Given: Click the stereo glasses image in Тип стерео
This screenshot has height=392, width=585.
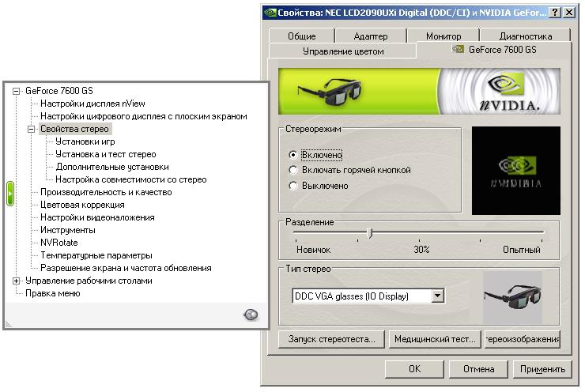Looking at the screenshot, I should coord(512,297).
